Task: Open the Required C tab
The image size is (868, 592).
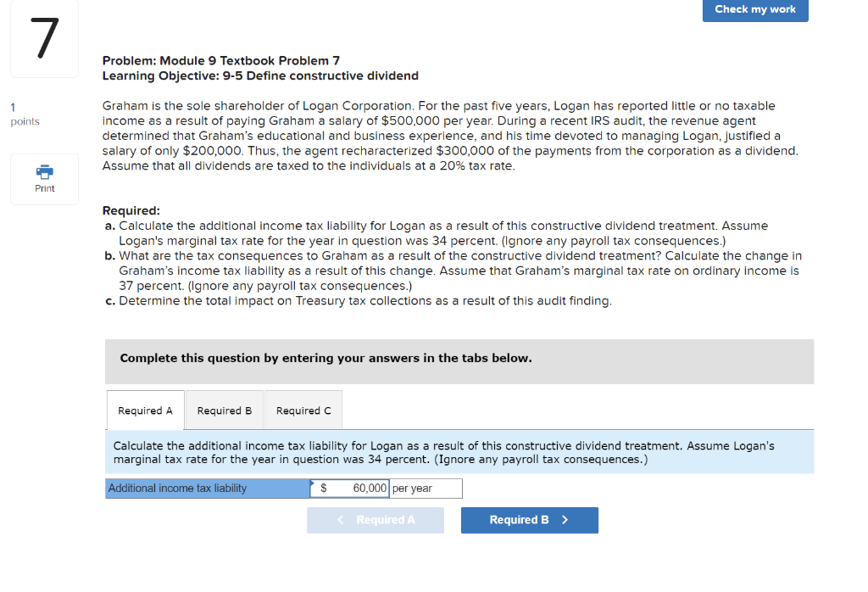Action: [x=303, y=410]
